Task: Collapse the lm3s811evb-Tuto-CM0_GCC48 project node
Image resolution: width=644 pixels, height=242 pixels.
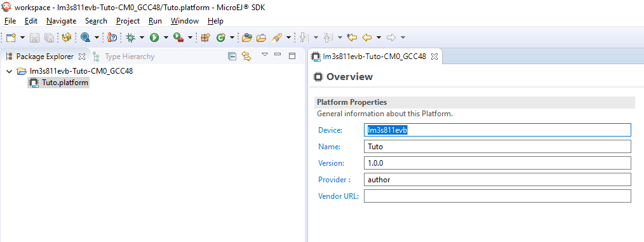Action: [x=9, y=71]
